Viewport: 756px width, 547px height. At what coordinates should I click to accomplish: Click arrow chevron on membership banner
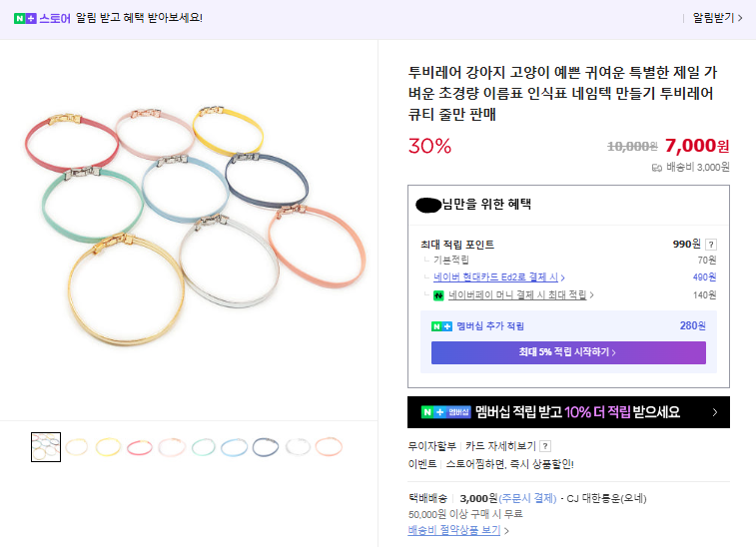[715, 411]
